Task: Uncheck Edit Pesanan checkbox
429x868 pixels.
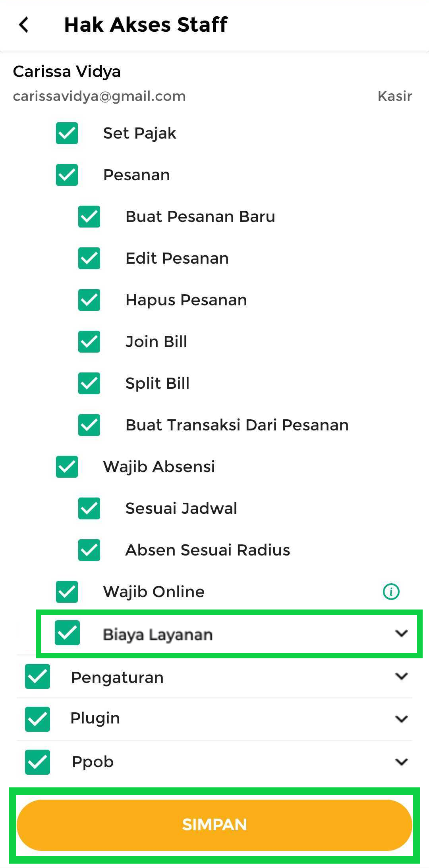Action: click(x=89, y=258)
